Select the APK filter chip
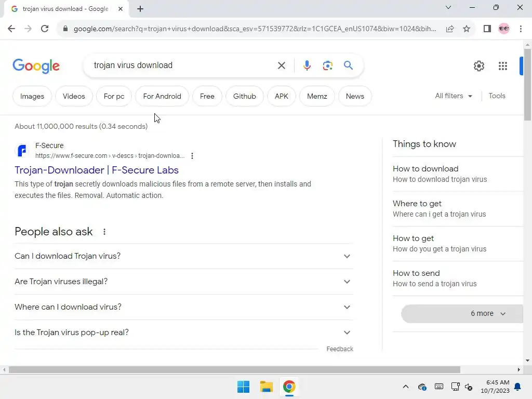Image resolution: width=532 pixels, height=399 pixels. (x=281, y=96)
